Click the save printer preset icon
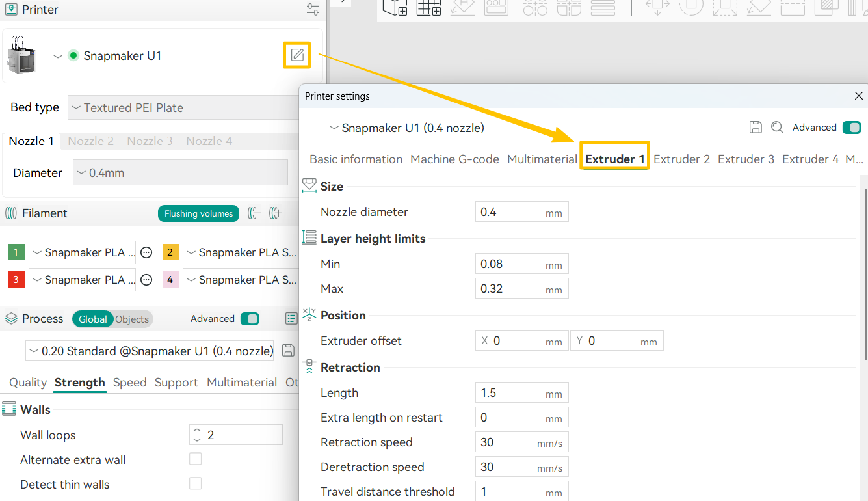 click(x=756, y=128)
